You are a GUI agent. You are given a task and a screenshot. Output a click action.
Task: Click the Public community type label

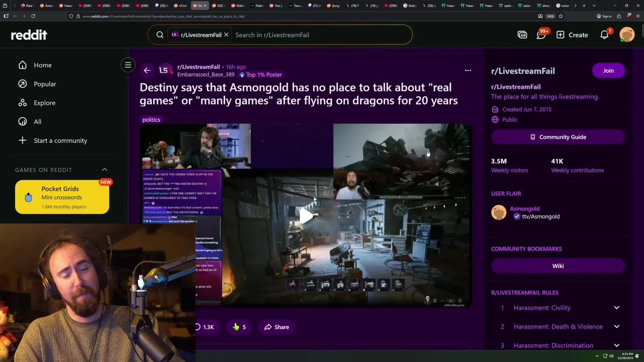coord(510,120)
